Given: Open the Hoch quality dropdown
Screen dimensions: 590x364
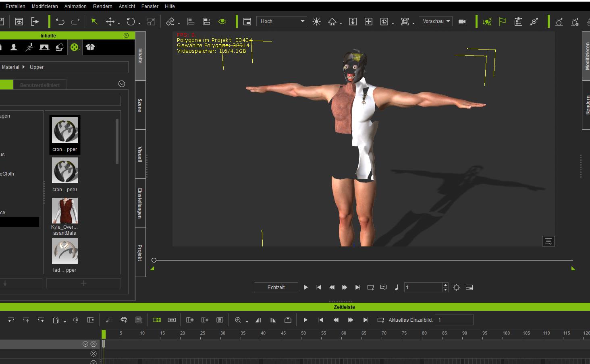Looking at the screenshot, I should [x=282, y=21].
